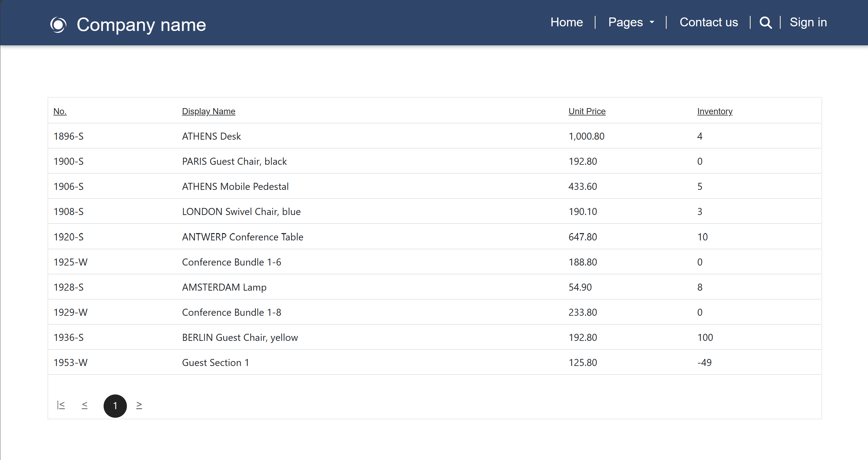
Task: Select the ATHENS Desk row
Action: coord(211,136)
